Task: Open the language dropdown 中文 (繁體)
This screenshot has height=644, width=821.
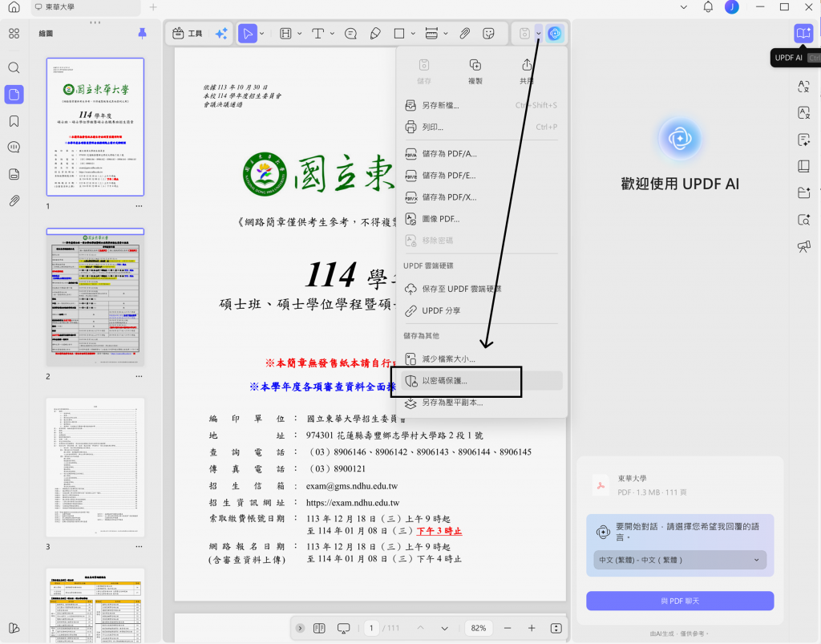Action: (680, 560)
